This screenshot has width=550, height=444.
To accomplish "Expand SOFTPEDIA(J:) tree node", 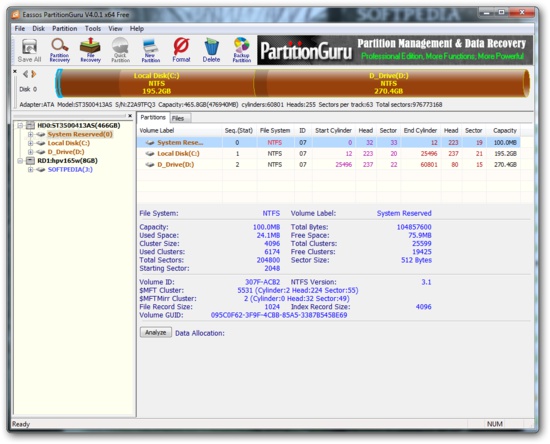I will pyautogui.click(x=31, y=169).
